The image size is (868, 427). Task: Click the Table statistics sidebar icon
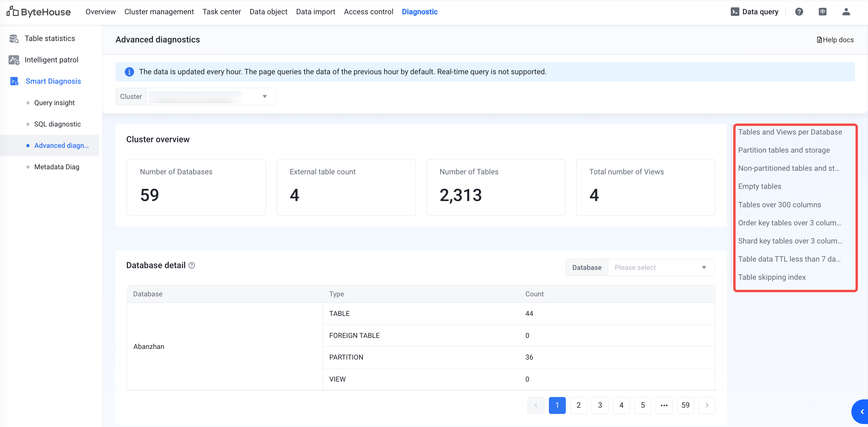[14, 39]
